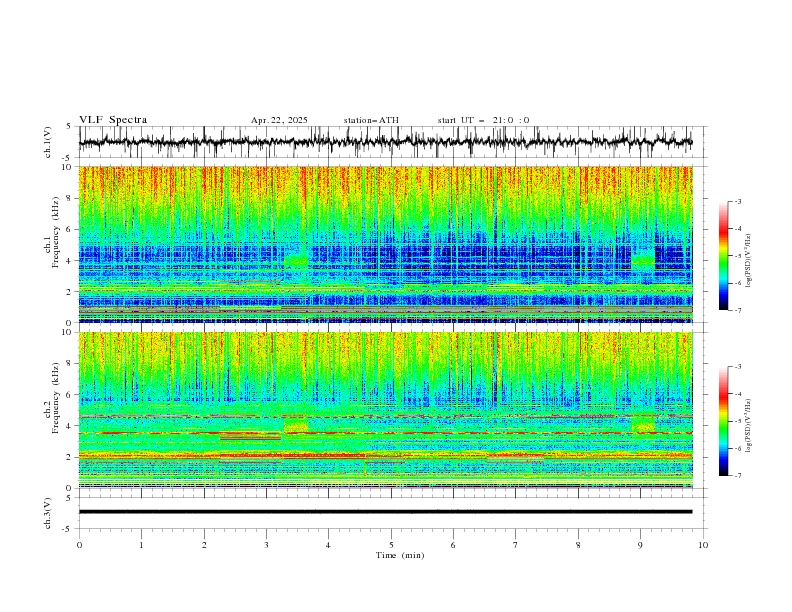Select the "station=ATH" header label
This screenshot has width=792, height=612.
tap(371, 120)
